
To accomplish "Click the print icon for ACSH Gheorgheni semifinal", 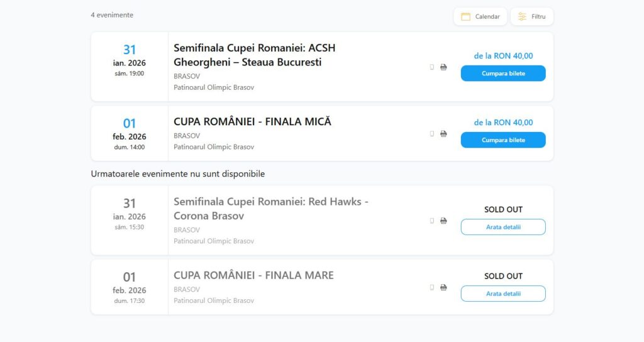I will [443, 67].
